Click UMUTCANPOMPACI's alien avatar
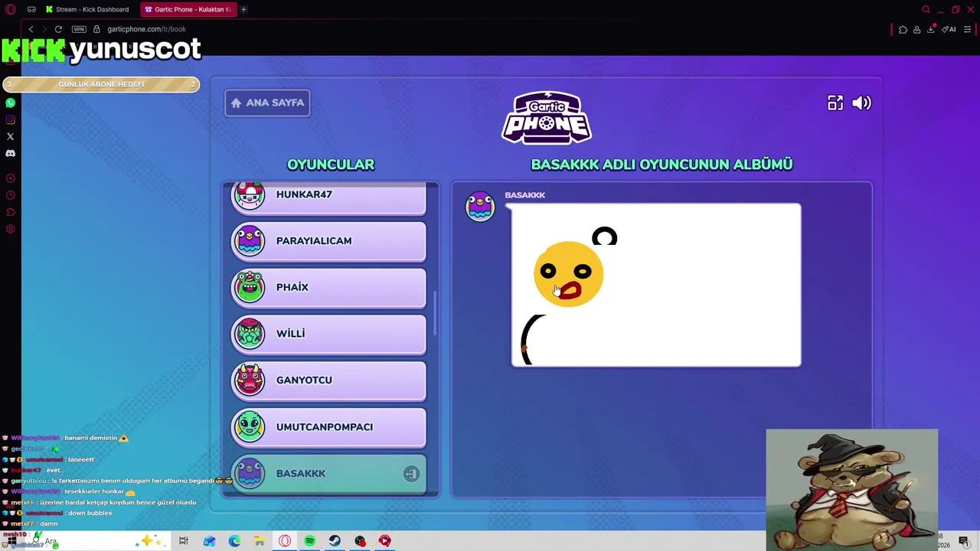Viewport: 980px width, 551px height. pos(250,426)
